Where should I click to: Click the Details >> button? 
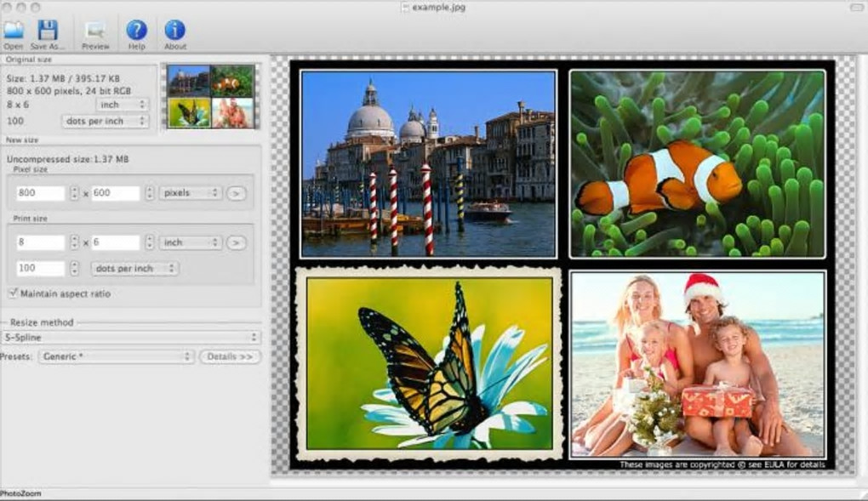click(x=230, y=356)
